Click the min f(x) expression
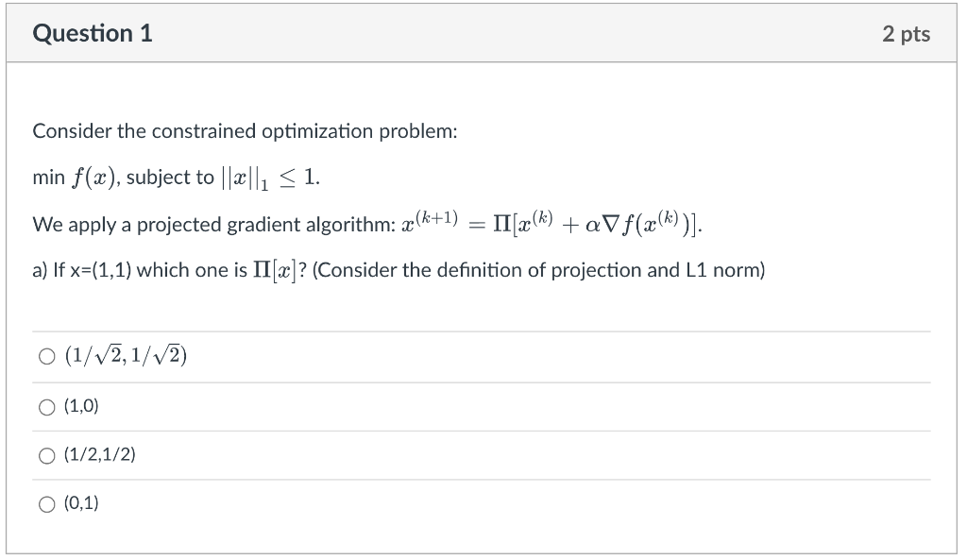The width and height of the screenshot is (967, 560). pos(75,178)
